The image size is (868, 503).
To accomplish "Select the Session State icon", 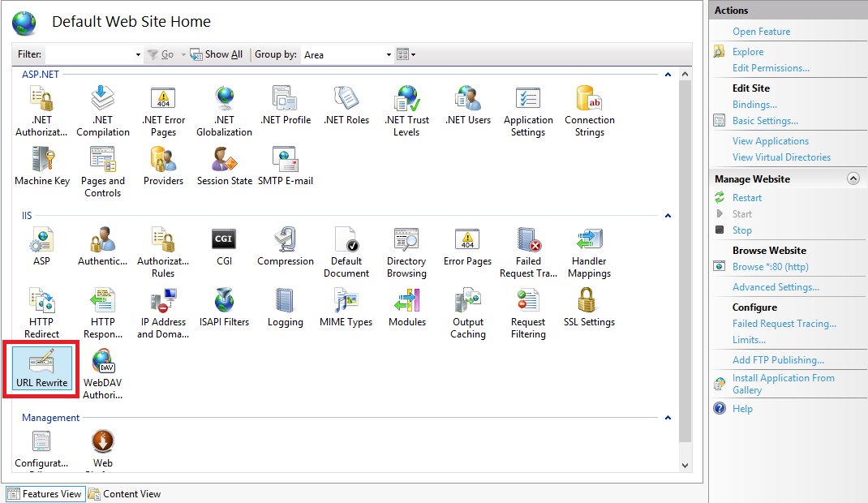I will [x=224, y=160].
